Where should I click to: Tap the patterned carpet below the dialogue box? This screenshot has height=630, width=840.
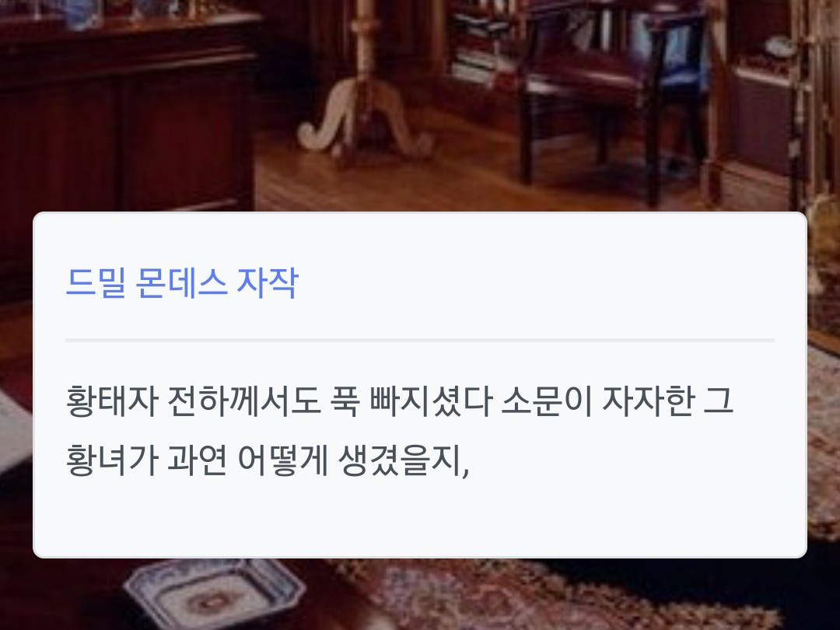[x=536, y=595]
